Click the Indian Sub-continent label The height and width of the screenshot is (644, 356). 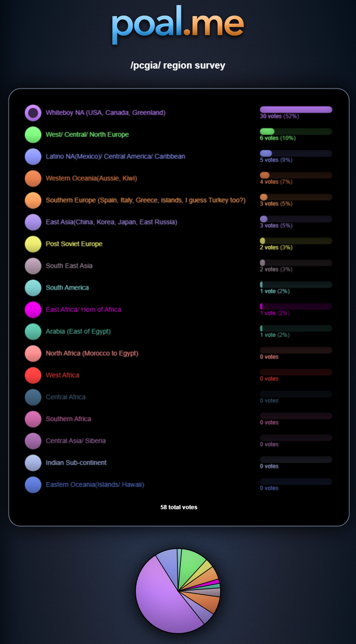click(76, 462)
